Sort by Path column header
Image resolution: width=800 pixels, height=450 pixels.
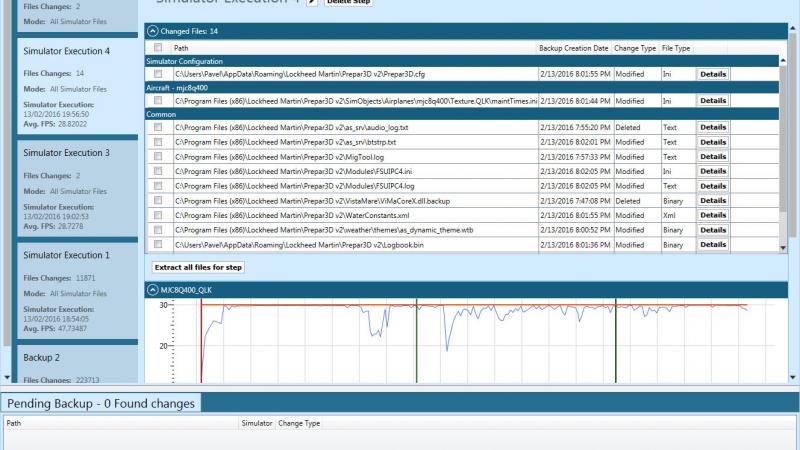pos(355,48)
